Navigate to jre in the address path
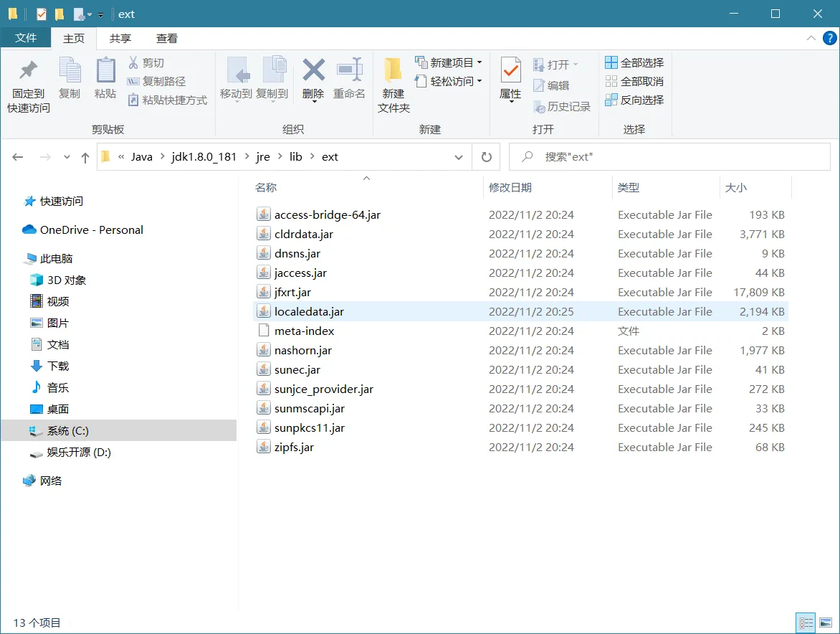This screenshot has width=840, height=634. [x=263, y=156]
